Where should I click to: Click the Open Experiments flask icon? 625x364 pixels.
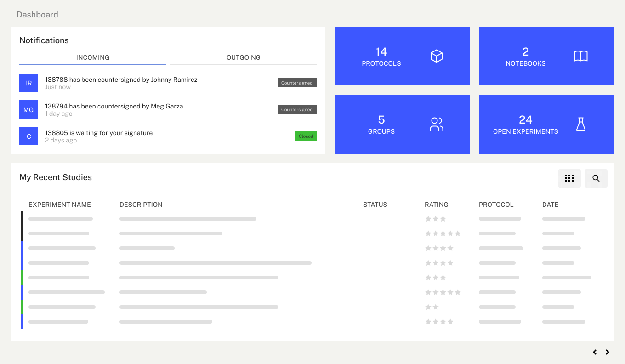[x=581, y=124]
